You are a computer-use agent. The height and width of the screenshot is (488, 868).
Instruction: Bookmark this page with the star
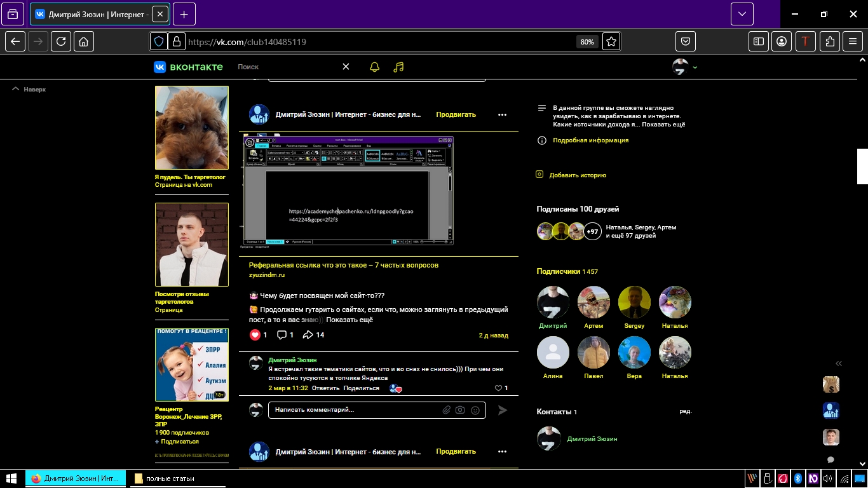coord(611,42)
